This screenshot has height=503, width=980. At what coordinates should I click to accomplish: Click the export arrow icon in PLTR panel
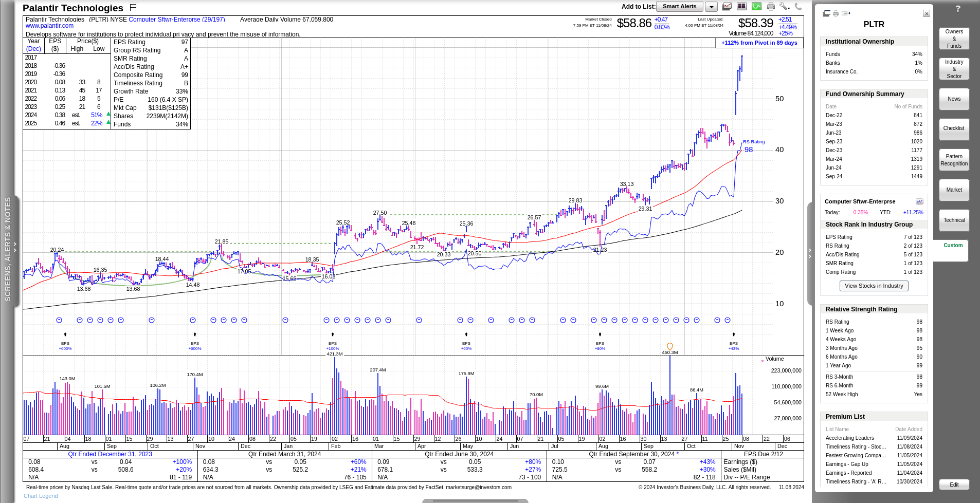(x=846, y=13)
